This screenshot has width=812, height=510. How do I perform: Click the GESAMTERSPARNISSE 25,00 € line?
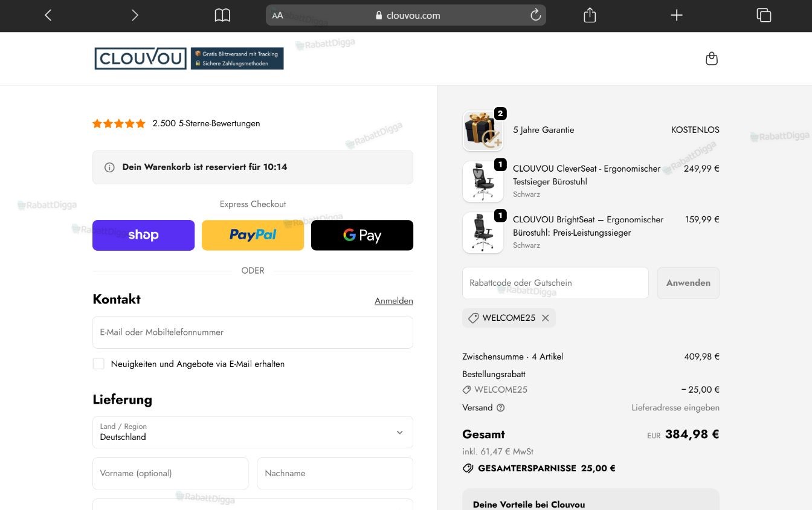(x=539, y=468)
